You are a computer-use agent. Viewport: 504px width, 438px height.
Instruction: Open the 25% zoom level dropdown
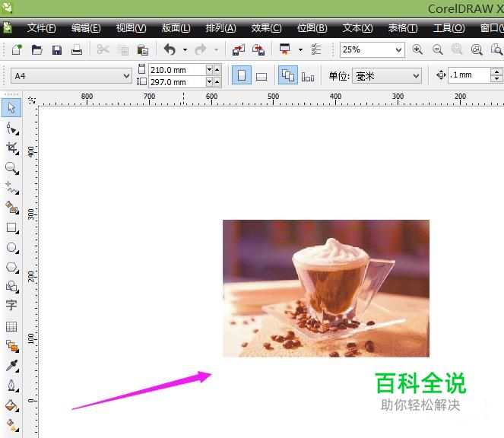tap(398, 50)
